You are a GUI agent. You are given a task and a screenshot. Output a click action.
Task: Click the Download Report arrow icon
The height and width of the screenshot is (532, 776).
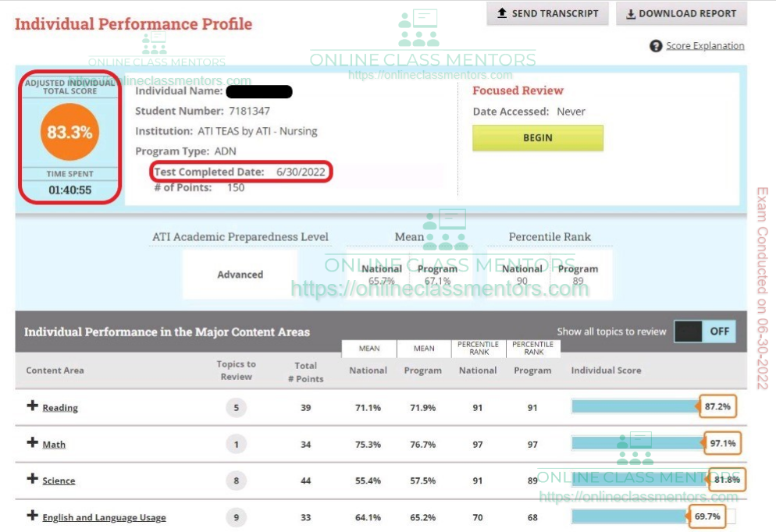[x=630, y=13]
